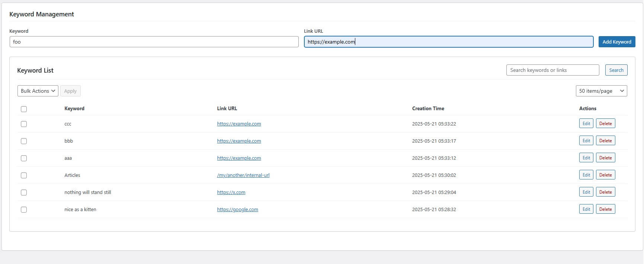Image resolution: width=644 pixels, height=264 pixels.
Task: Click creation time 2025-05-21 05:29:04
Action: [x=434, y=193]
